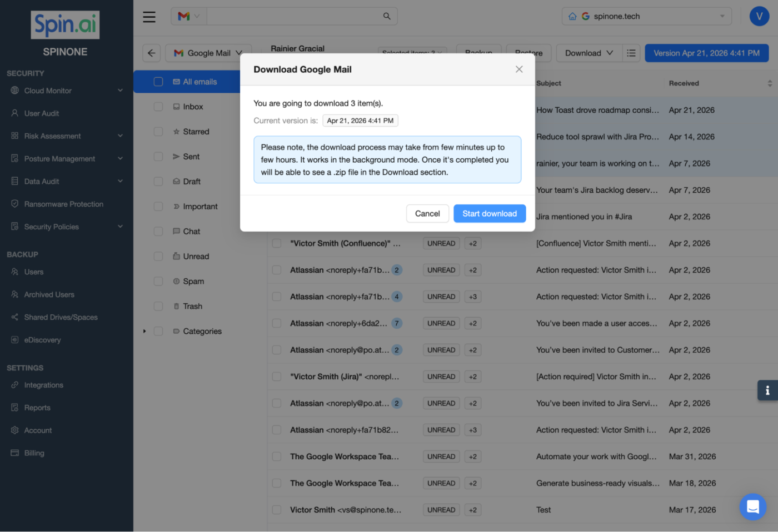Open Ransomware Protection in the sidebar
The image size is (778, 532).
click(63, 204)
